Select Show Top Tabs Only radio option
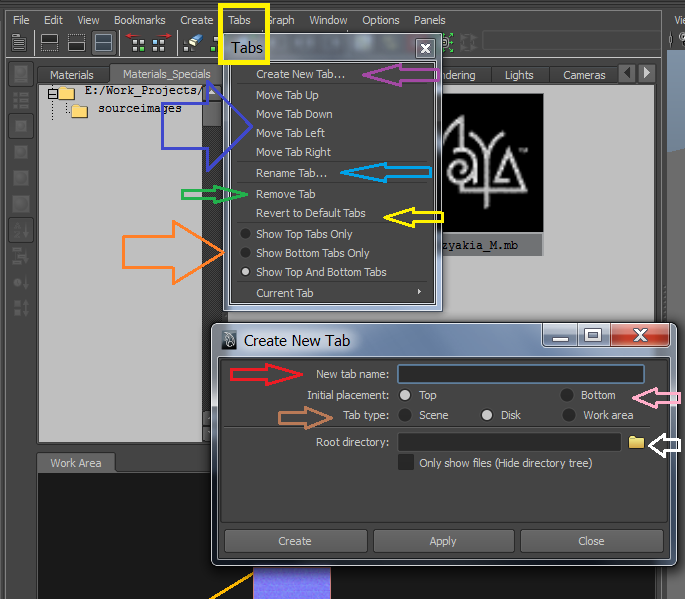 (x=246, y=234)
